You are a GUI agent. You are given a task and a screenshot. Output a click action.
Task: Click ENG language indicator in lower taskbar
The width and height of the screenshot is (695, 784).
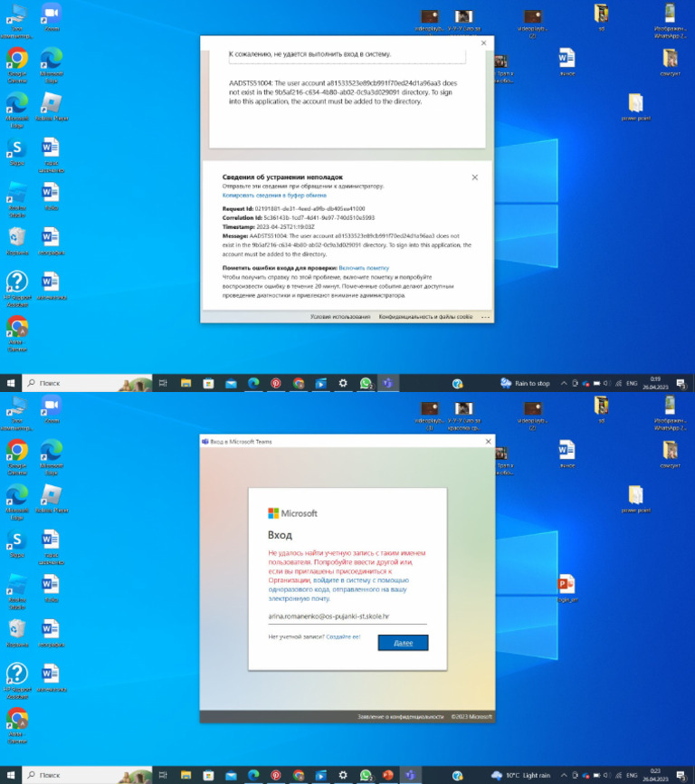[x=632, y=776]
